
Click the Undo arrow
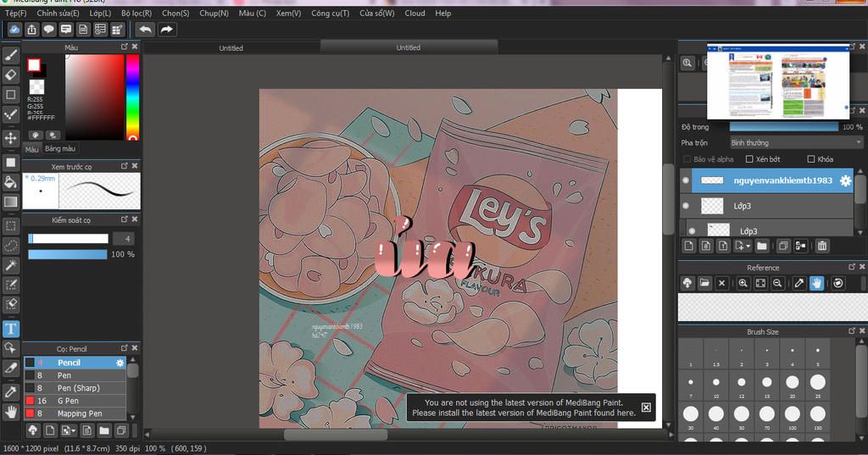145,30
